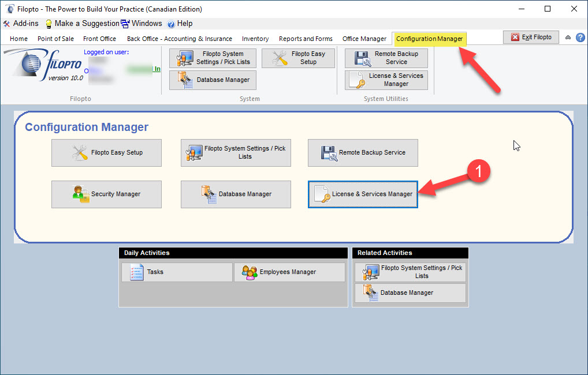Switch to the Office Manager tab
Screen dimensions: 588x375
coord(364,39)
